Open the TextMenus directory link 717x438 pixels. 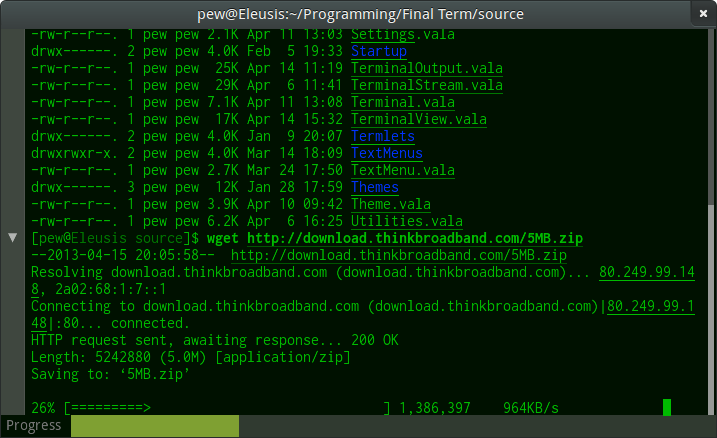tap(387, 153)
